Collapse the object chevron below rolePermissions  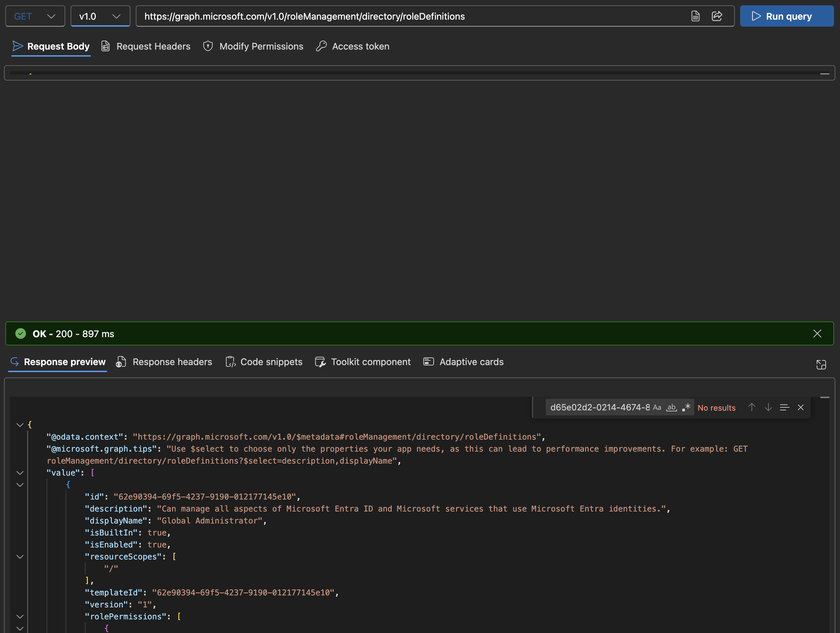(20, 628)
